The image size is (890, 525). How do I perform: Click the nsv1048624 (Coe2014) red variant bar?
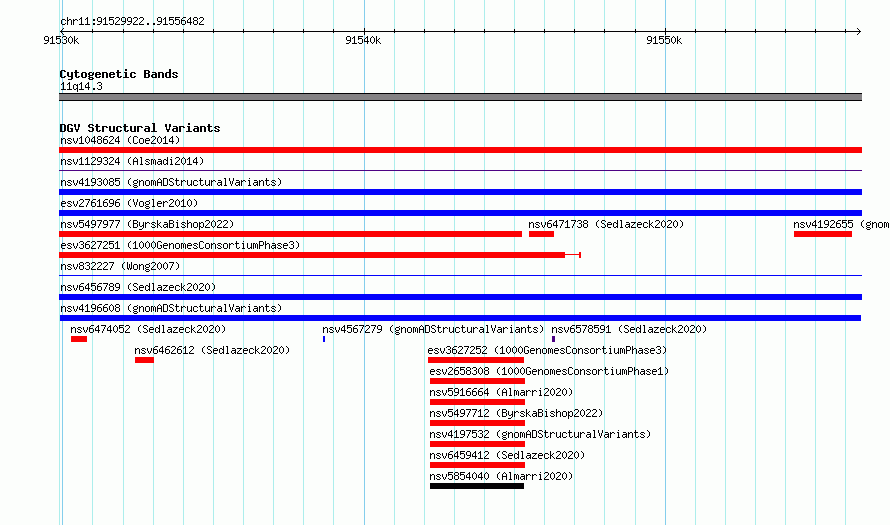(x=460, y=150)
